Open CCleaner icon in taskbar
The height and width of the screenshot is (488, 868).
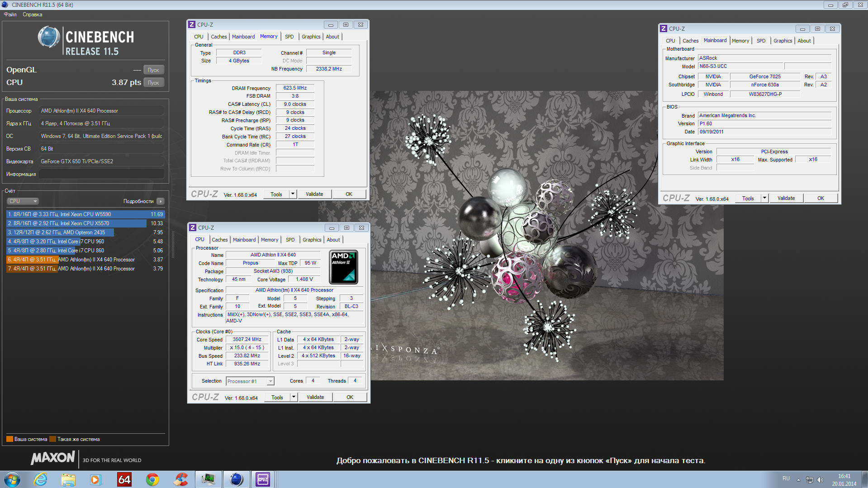pos(180,479)
